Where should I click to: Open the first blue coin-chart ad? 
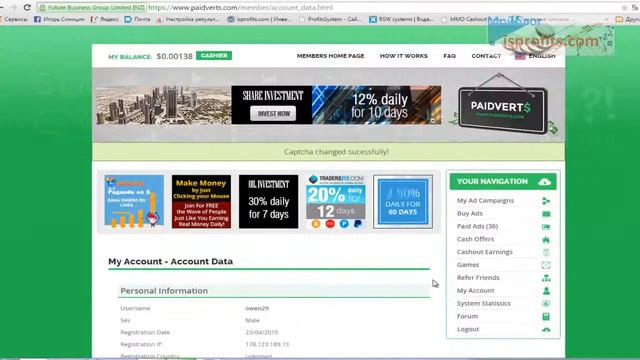pyautogui.click(x=134, y=202)
